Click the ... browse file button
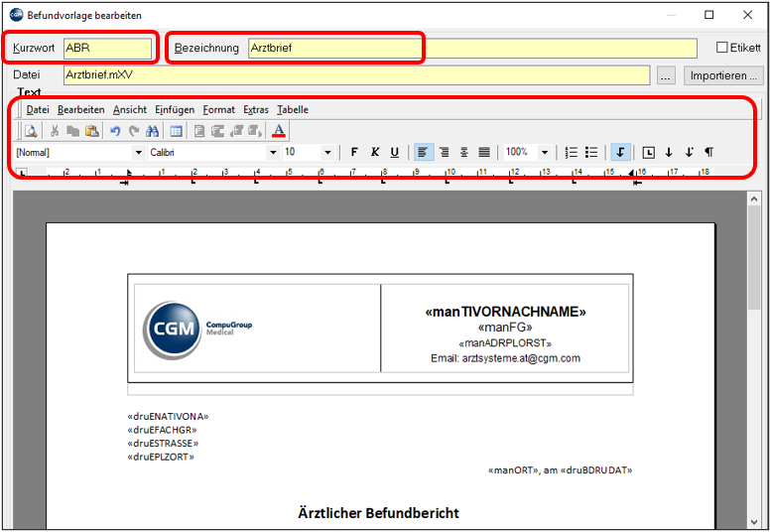The height and width of the screenshot is (532, 772). (666, 75)
